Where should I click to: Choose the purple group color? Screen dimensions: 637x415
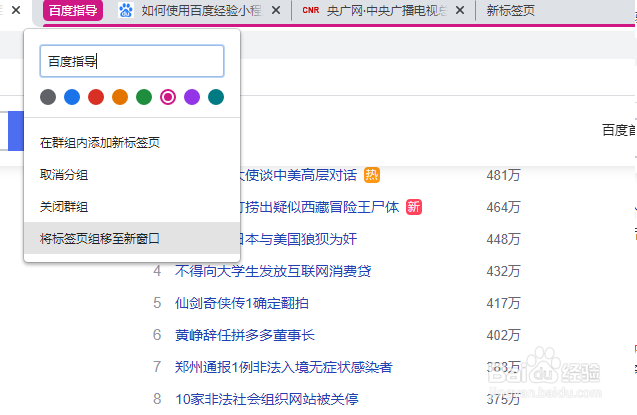point(192,97)
